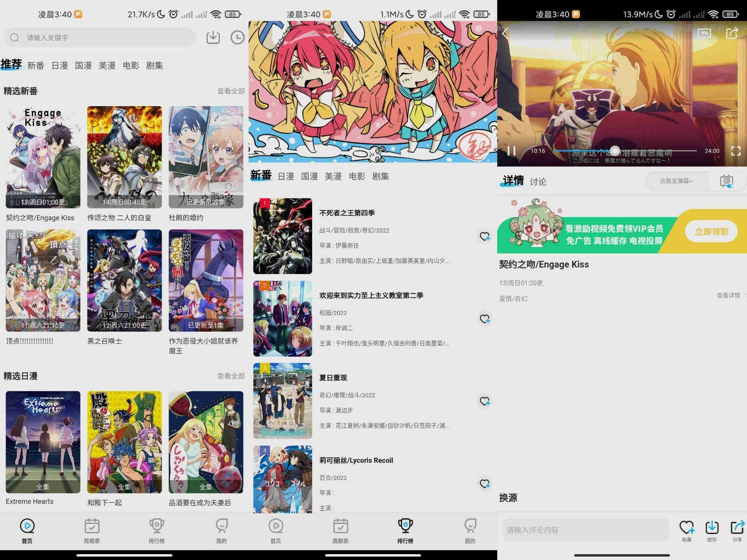This screenshot has height=560, width=747.
Task: Favorite 不死者之王第四季 with heart icon
Action: point(485,236)
